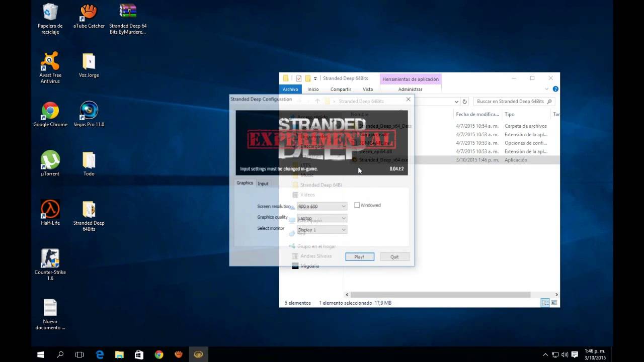Open the Graphics quality dropdown
Screen dimensions: 644x362
[322, 218]
